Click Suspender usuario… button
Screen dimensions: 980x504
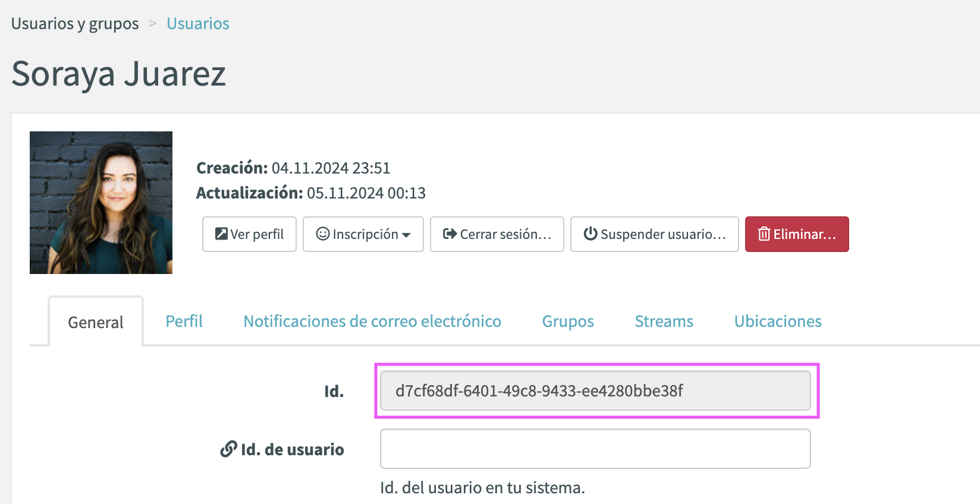[x=655, y=234]
